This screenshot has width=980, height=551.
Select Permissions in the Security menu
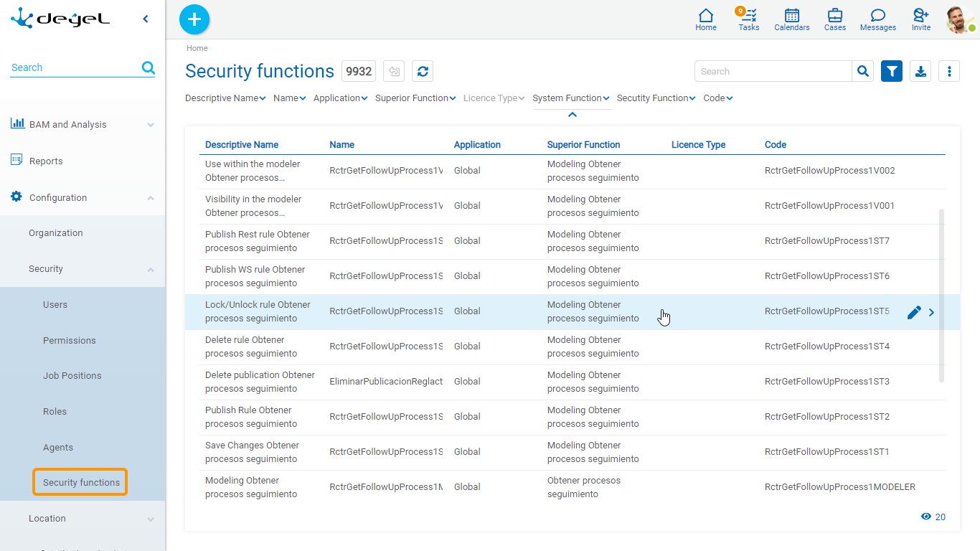click(69, 340)
